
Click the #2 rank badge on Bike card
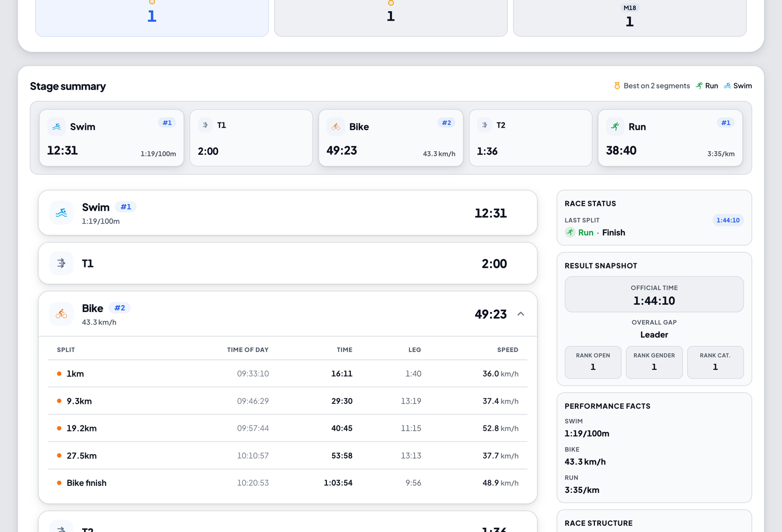pos(446,123)
